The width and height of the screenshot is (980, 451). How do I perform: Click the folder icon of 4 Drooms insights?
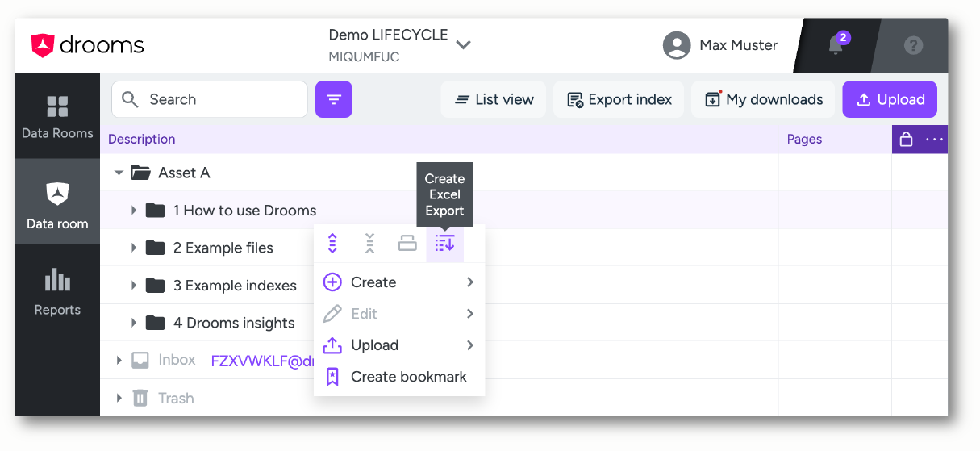pyautogui.click(x=155, y=323)
